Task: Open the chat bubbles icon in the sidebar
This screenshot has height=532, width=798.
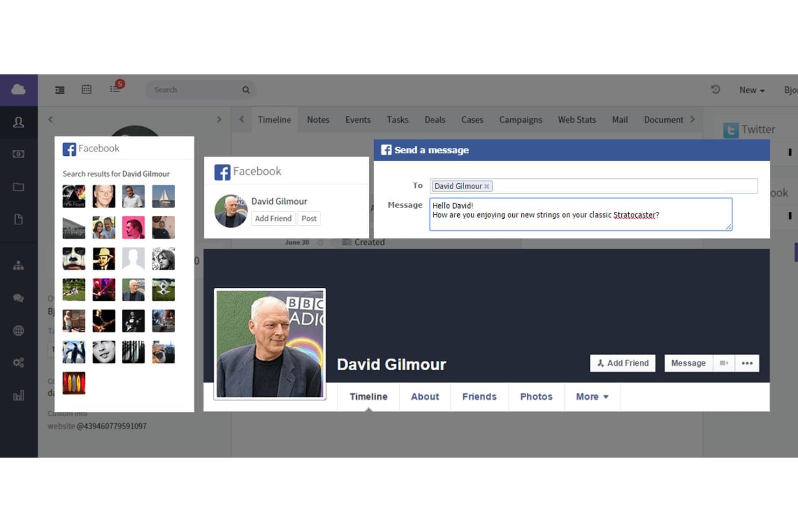Action: (x=18, y=298)
